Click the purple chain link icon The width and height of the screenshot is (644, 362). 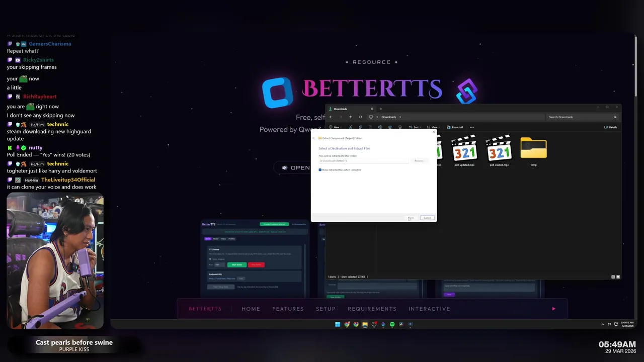pos(466,91)
